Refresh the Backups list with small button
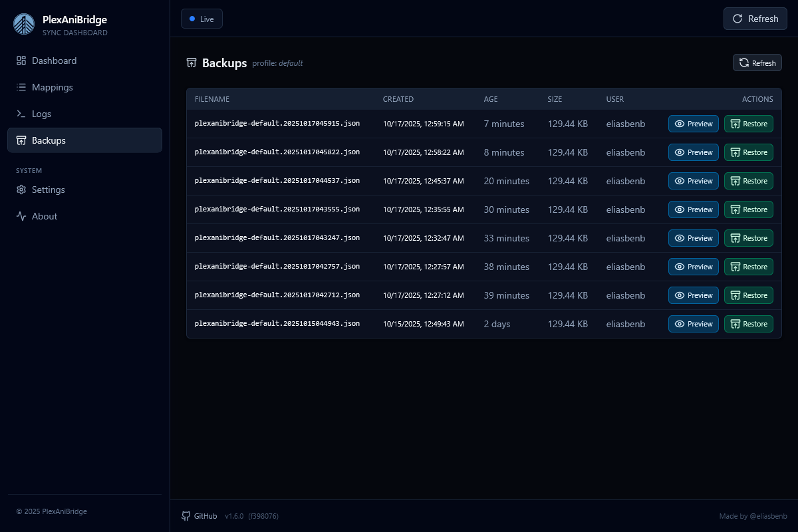 point(757,63)
